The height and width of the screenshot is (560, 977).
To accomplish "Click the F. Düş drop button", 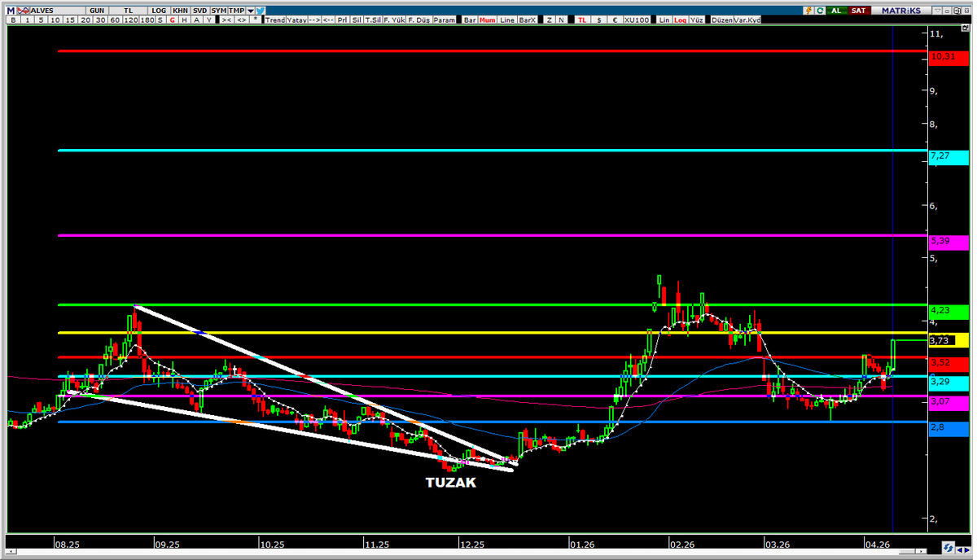I will (x=418, y=20).
